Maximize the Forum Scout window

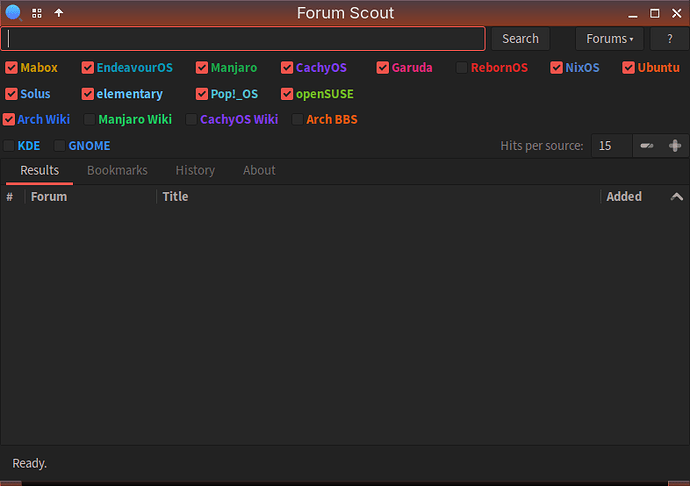(x=655, y=14)
